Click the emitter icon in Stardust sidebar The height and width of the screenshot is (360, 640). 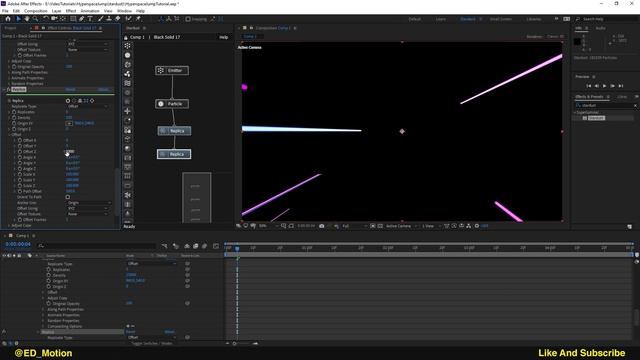128,46
